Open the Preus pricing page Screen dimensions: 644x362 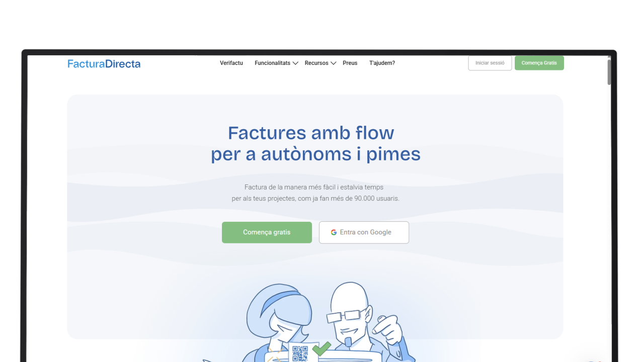click(350, 63)
